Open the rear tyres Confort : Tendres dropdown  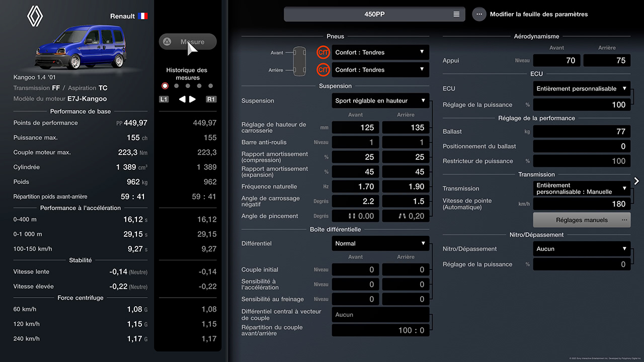[380, 70]
